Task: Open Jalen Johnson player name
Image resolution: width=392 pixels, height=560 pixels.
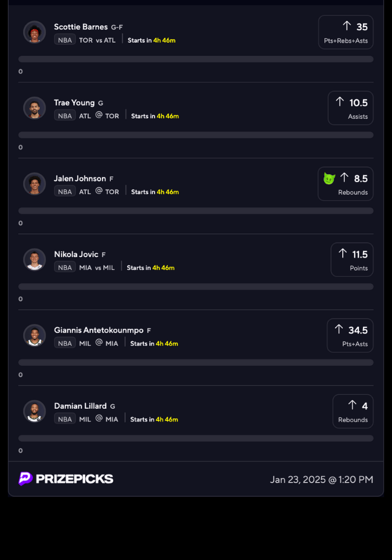Action: pyautogui.click(x=80, y=179)
